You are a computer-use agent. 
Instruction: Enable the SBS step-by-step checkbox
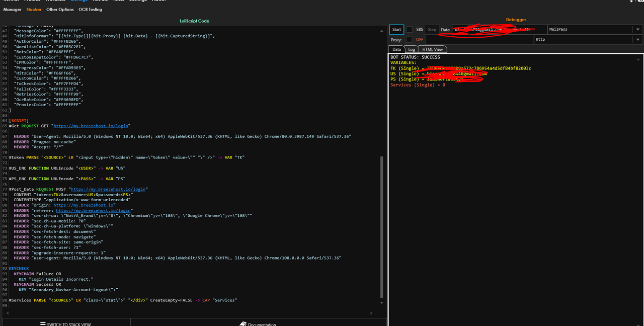tap(409, 29)
